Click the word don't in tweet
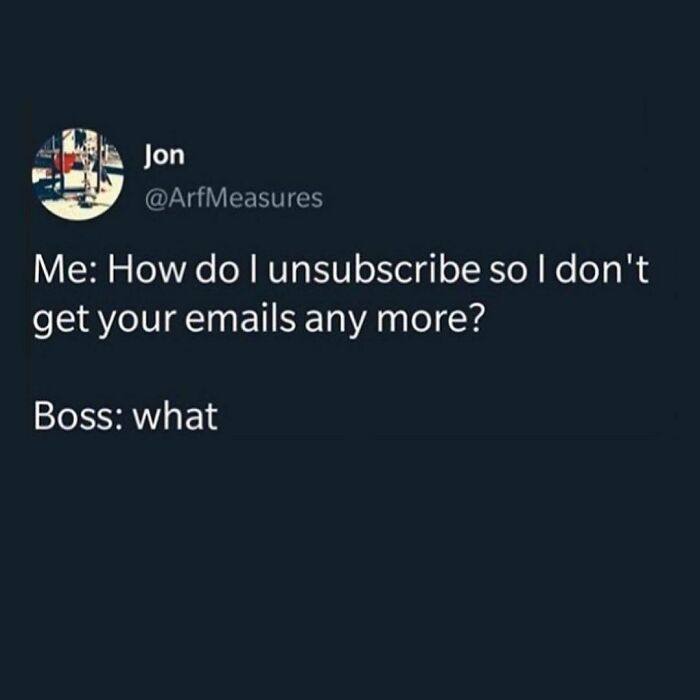Viewport: 700px width, 700px height. pos(601,271)
